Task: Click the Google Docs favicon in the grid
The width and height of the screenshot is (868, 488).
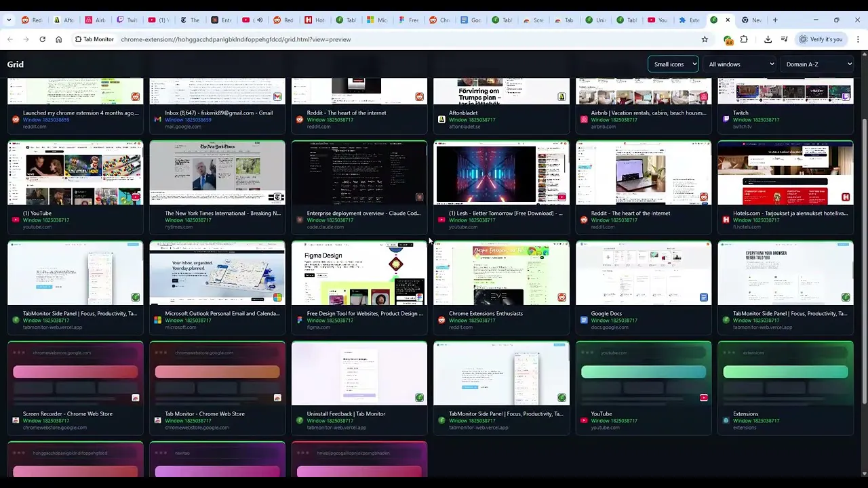Action: pos(584,321)
